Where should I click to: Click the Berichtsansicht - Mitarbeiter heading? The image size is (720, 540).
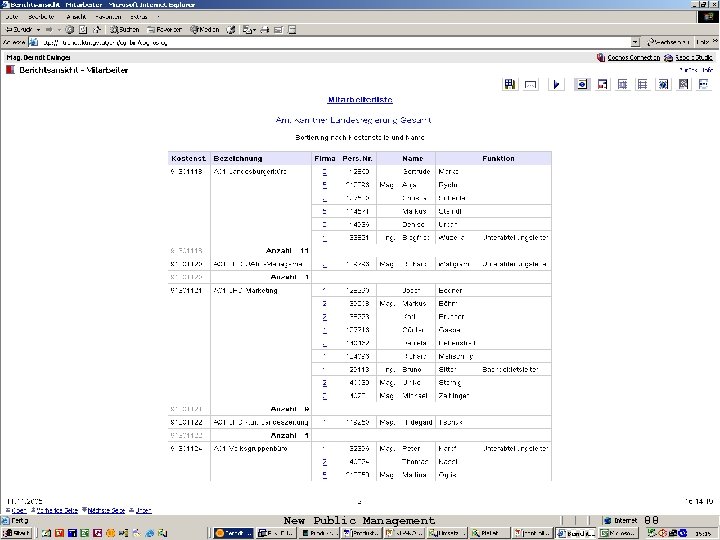pyautogui.click(x=73, y=70)
